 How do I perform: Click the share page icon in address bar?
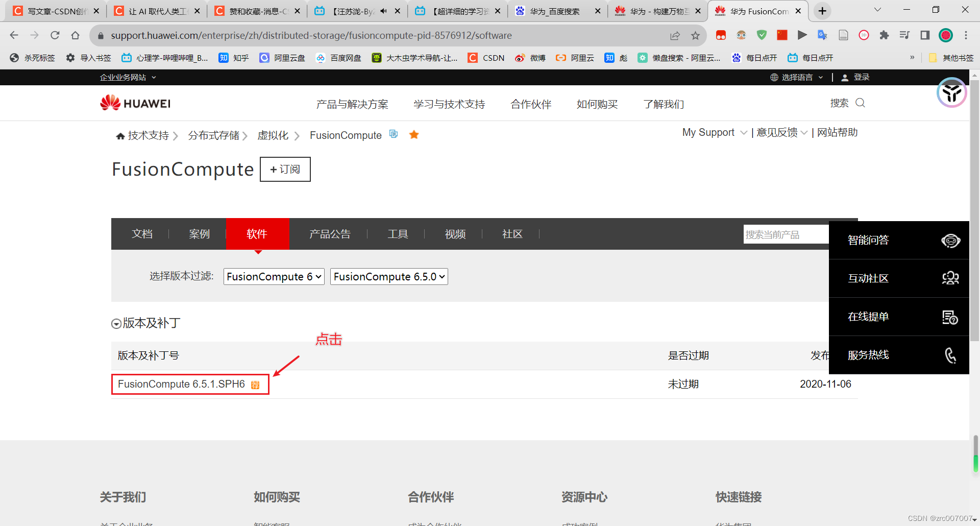click(x=675, y=35)
